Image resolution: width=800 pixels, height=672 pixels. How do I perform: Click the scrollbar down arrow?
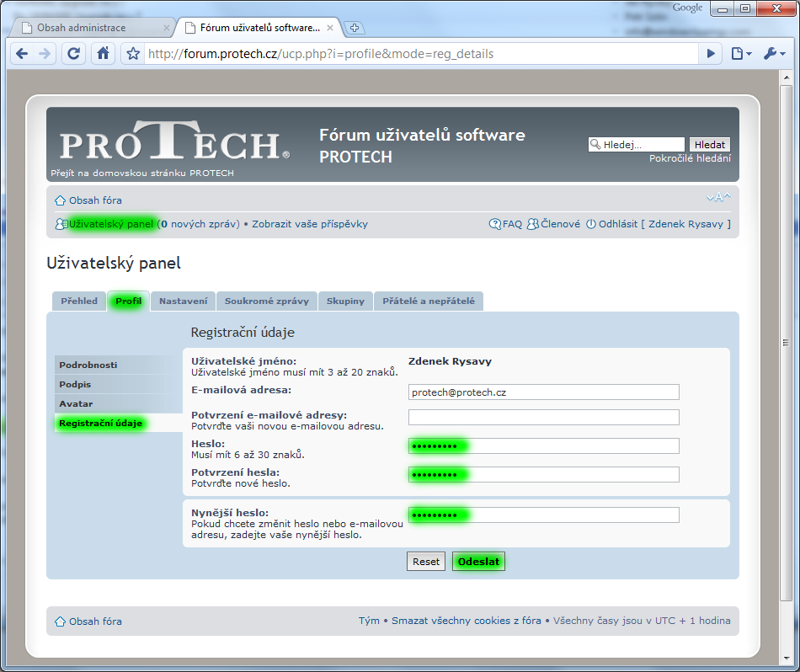787,659
